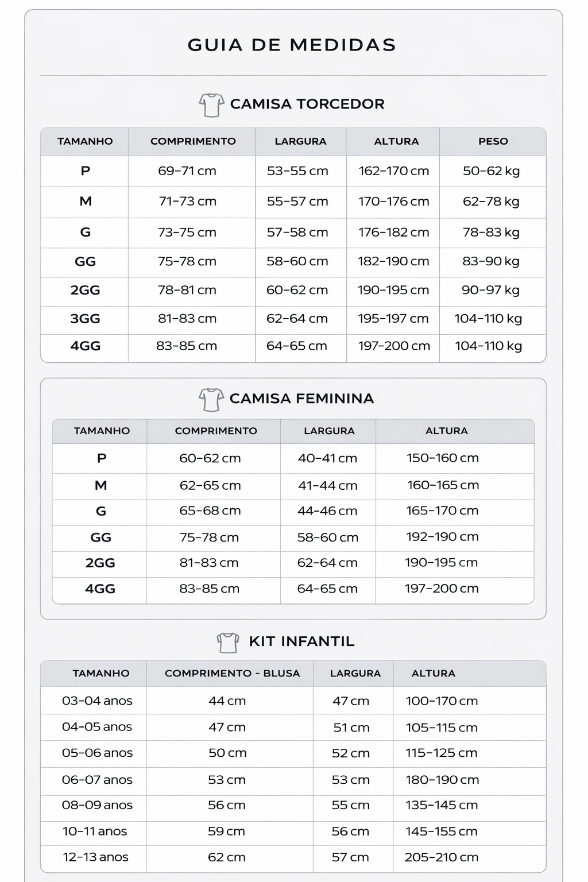
Task: Click the Camisa Feminina heading text
Action: pos(301,399)
